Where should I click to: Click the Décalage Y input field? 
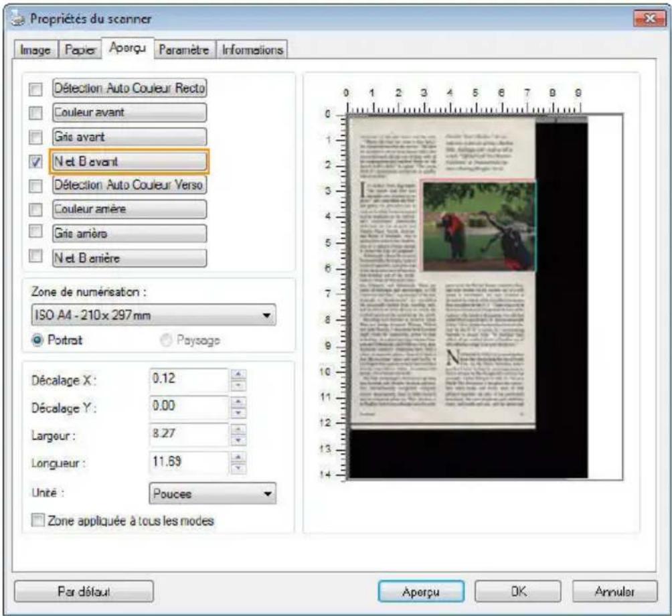tap(189, 407)
